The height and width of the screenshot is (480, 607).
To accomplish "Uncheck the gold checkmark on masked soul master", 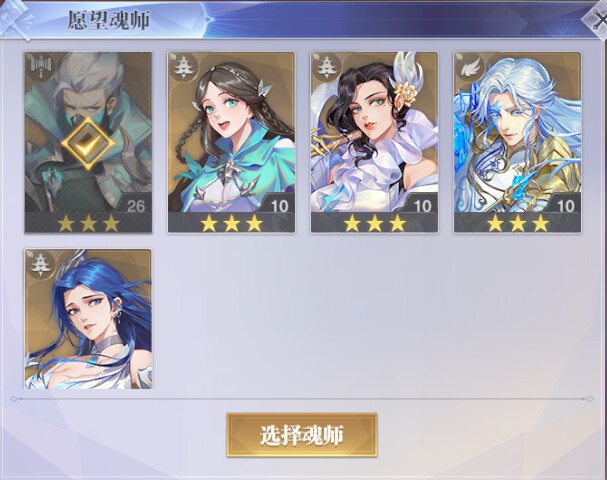I will (x=88, y=144).
